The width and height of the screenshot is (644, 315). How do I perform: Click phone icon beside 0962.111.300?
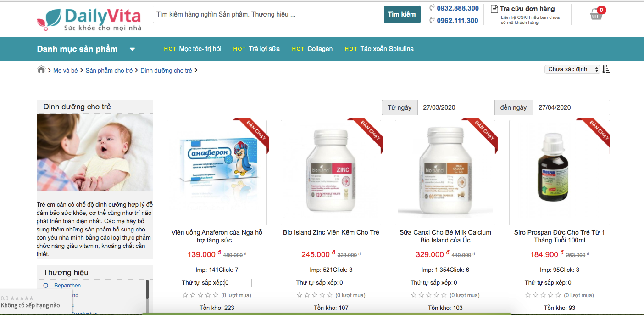coord(432,20)
